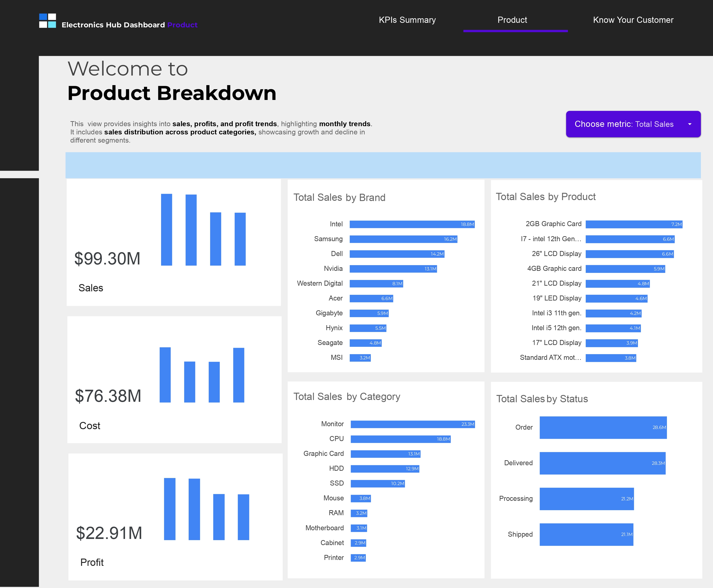
Task: Select the Standard ATX mot… bar
Action: point(611,358)
